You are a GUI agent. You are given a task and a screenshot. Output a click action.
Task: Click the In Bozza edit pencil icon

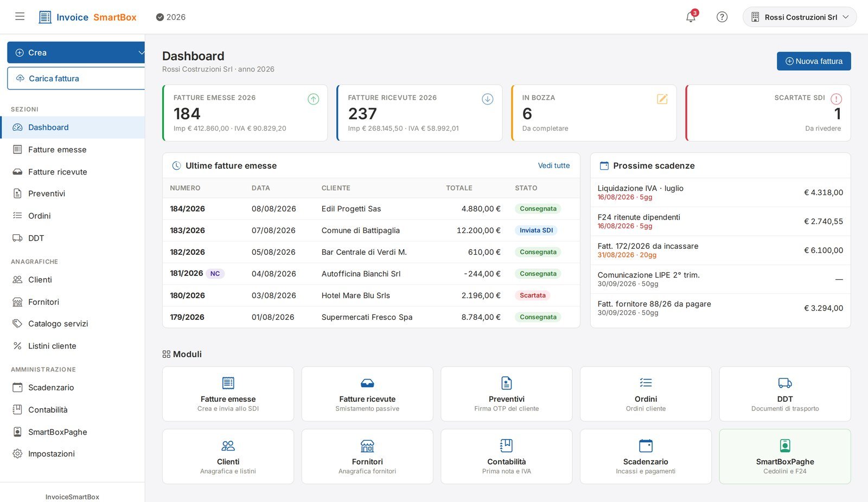coord(662,99)
